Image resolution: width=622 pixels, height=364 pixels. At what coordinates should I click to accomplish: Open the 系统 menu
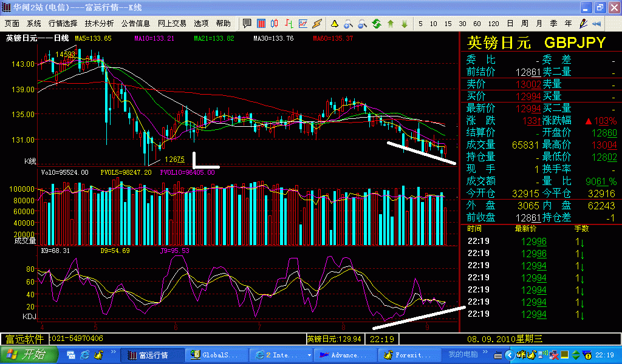(34, 24)
